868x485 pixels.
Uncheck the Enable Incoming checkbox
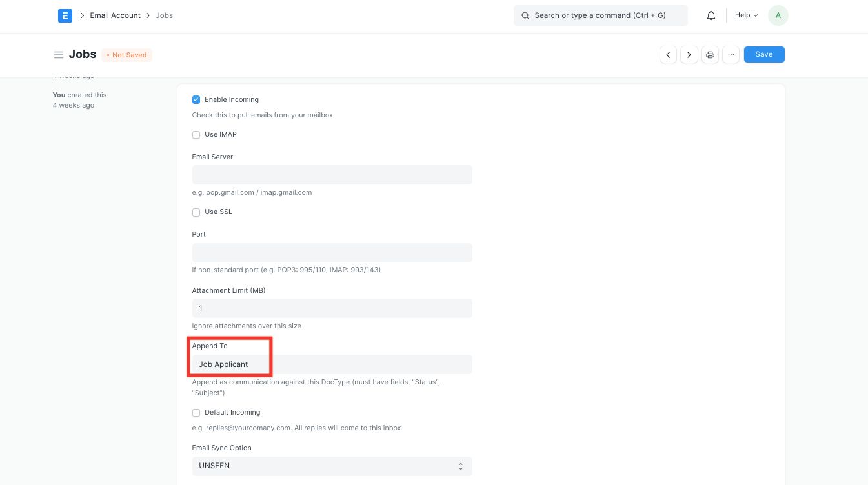(196, 100)
